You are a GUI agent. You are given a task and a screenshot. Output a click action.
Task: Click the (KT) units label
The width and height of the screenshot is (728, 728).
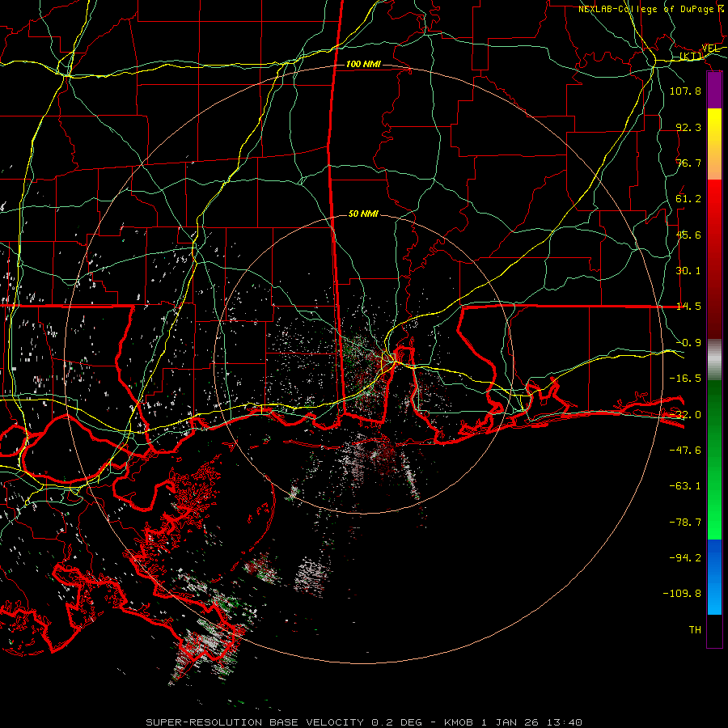pos(691,56)
